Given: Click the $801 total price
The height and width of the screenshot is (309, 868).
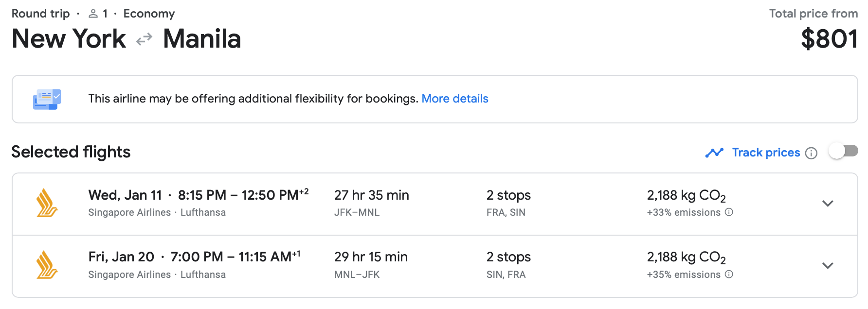Looking at the screenshot, I should [x=829, y=39].
